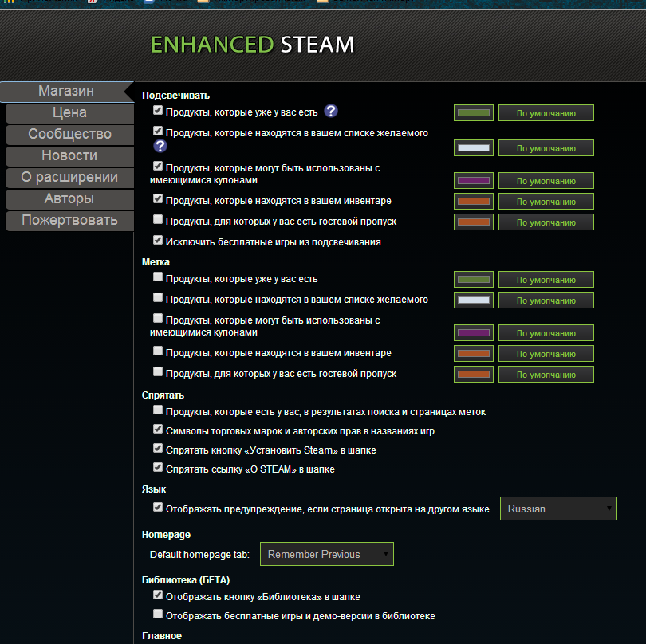Change the Метка color swatch for inventory products
This screenshot has width=646, height=644.
pos(474,353)
